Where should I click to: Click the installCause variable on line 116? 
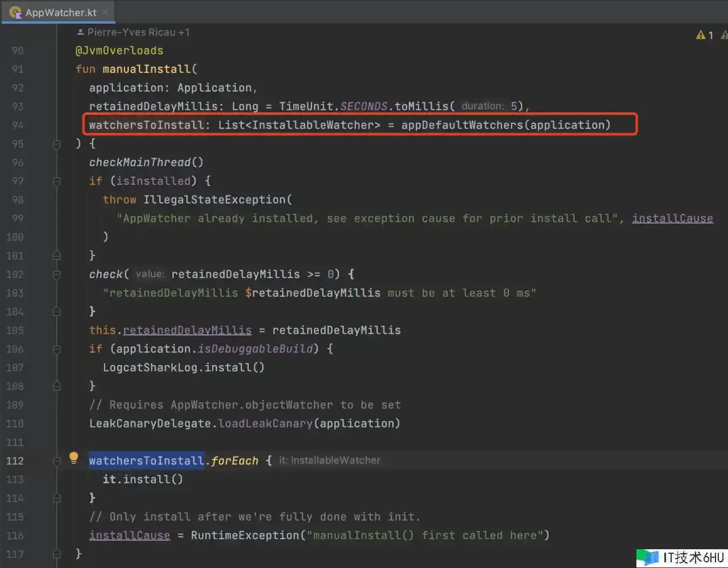tap(130, 536)
